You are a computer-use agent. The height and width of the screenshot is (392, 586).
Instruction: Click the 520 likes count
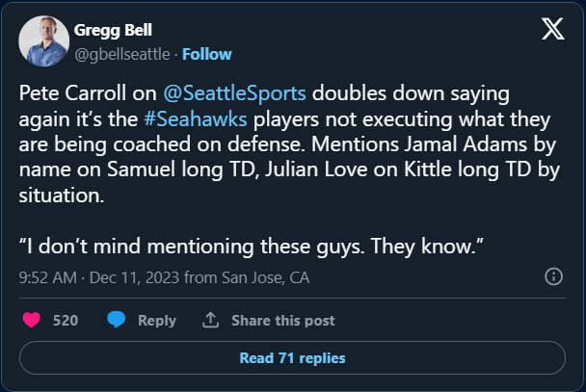(x=66, y=320)
